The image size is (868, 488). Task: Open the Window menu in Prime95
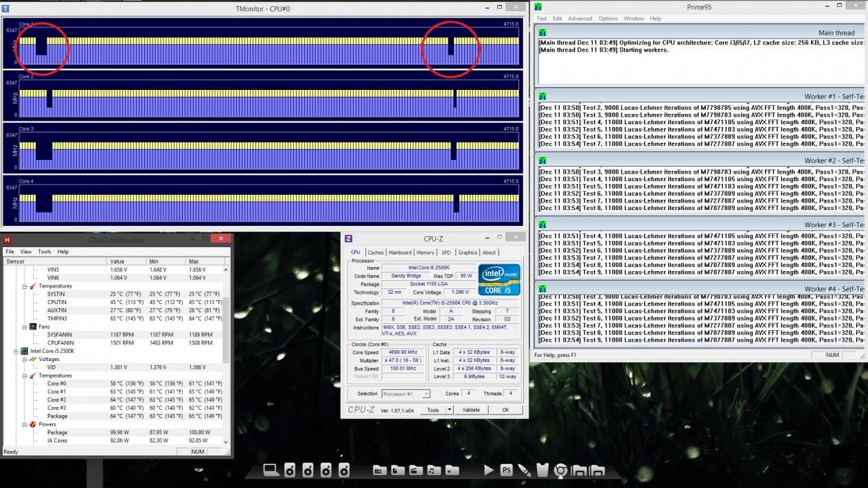click(x=634, y=19)
